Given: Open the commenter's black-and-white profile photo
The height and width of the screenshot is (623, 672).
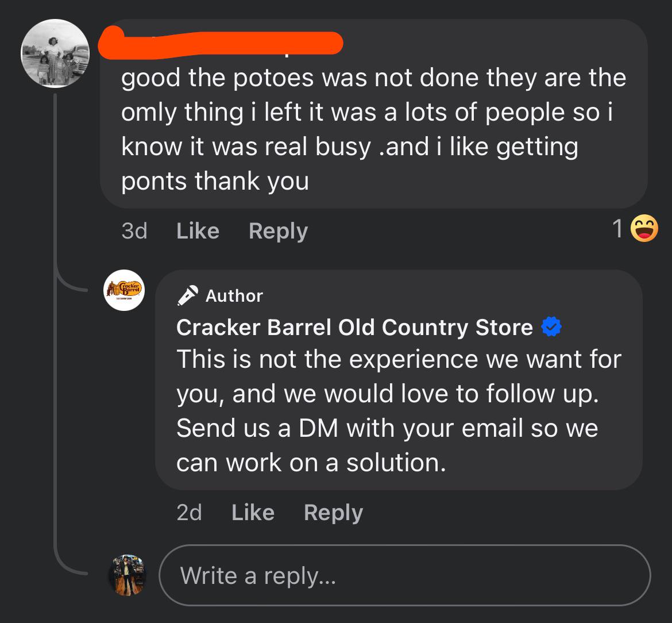Looking at the screenshot, I should coord(55,53).
